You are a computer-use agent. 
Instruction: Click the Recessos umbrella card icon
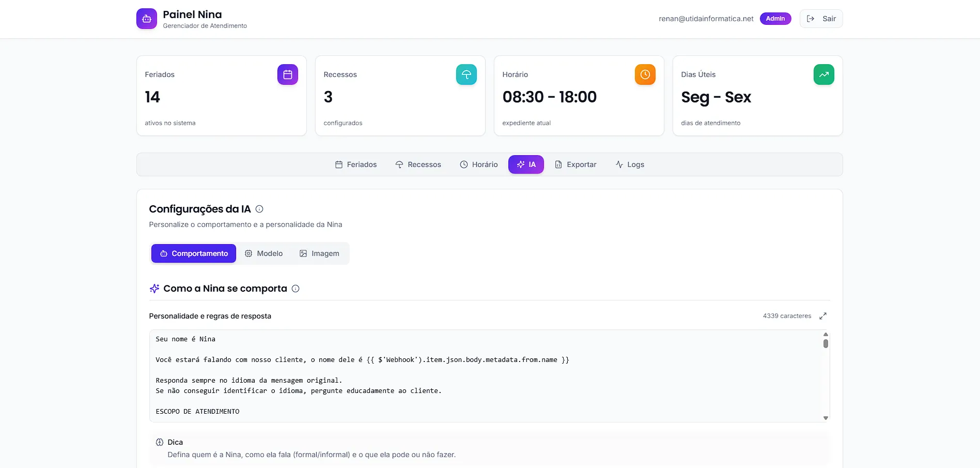point(466,74)
